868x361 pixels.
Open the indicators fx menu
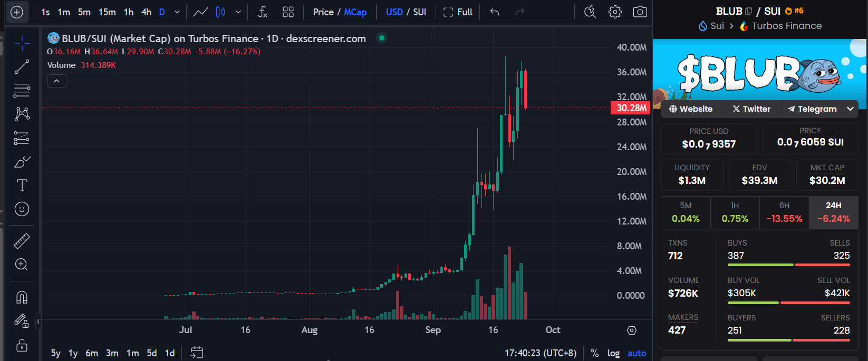coord(263,12)
